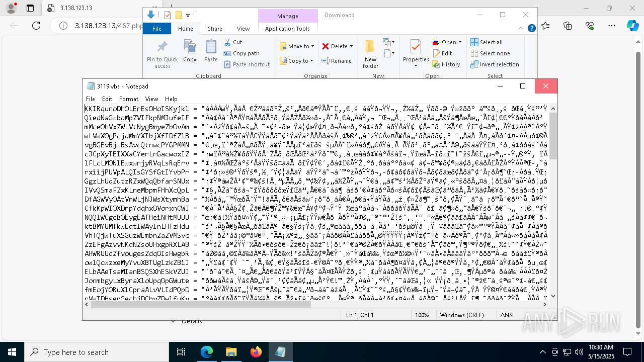Click the Copy icon in Clipboard group
Viewport: 644px width, 362px height.
190,51
